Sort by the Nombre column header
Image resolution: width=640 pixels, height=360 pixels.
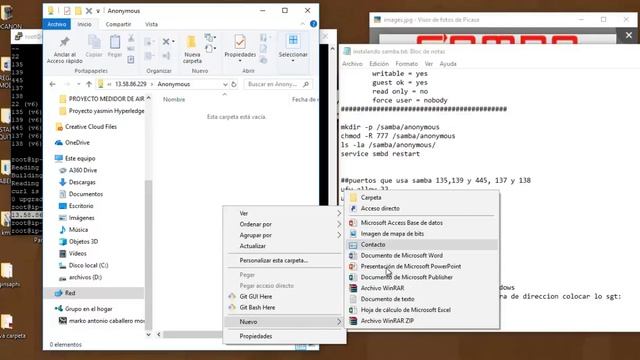pos(174,100)
